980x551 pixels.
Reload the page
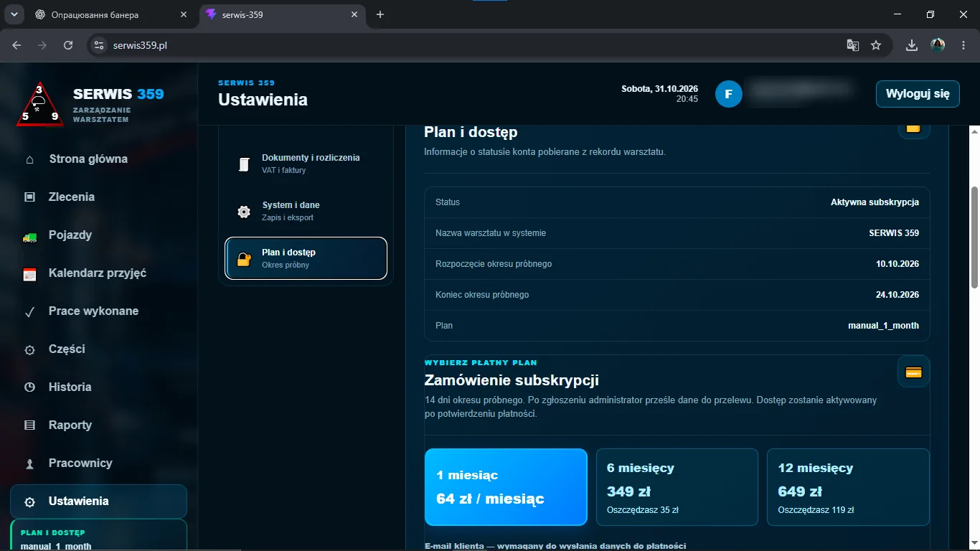pos(68,45)
